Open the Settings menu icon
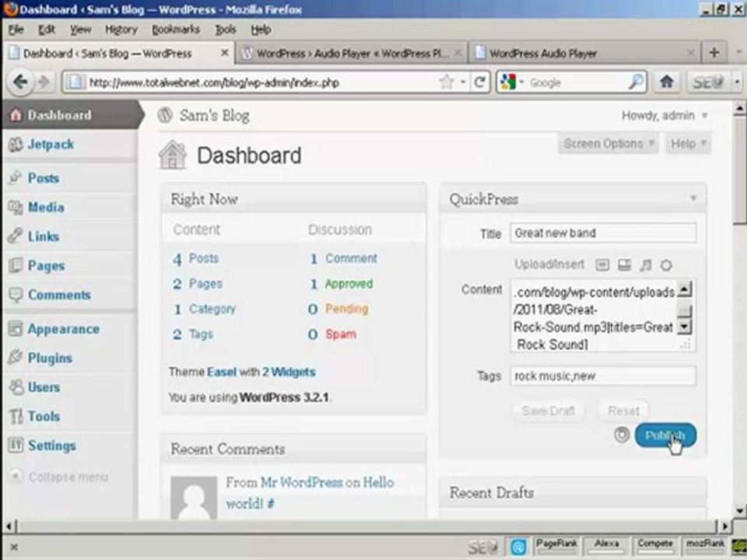This screenshot has width=747, height=560. (16, 445)
